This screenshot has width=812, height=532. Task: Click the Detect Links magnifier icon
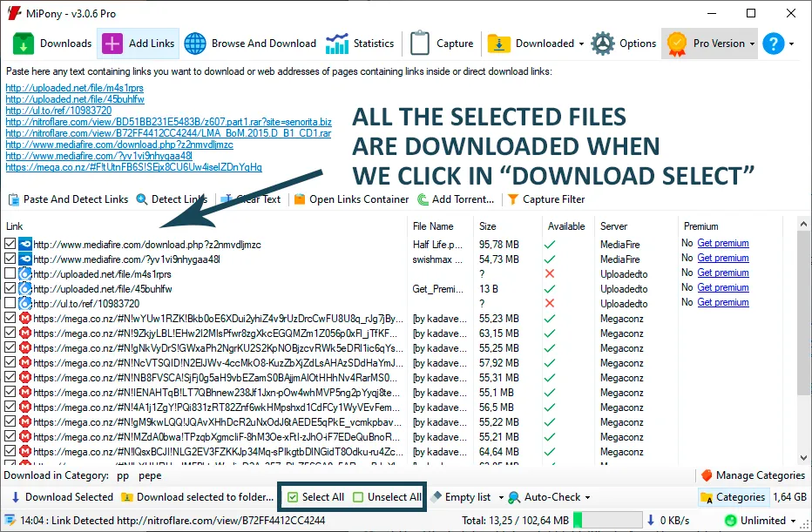pyautogui.click(x=141, y=199)
